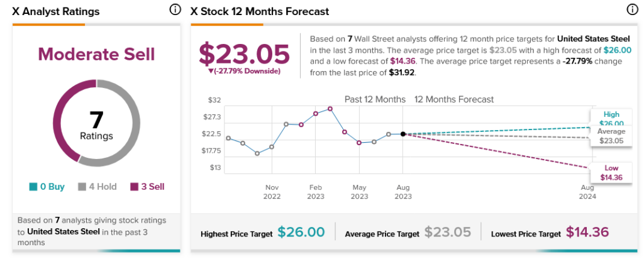Click the magenta Sell legend square
This screenshot has width=644, height=259.
[x=134, y=187]
